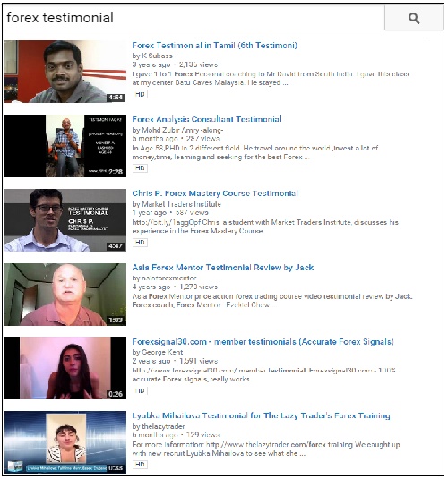Visit thelazytrader channel link
This screenshot has height=479, width=448.
pyautogui.click(x=163, y=426)
